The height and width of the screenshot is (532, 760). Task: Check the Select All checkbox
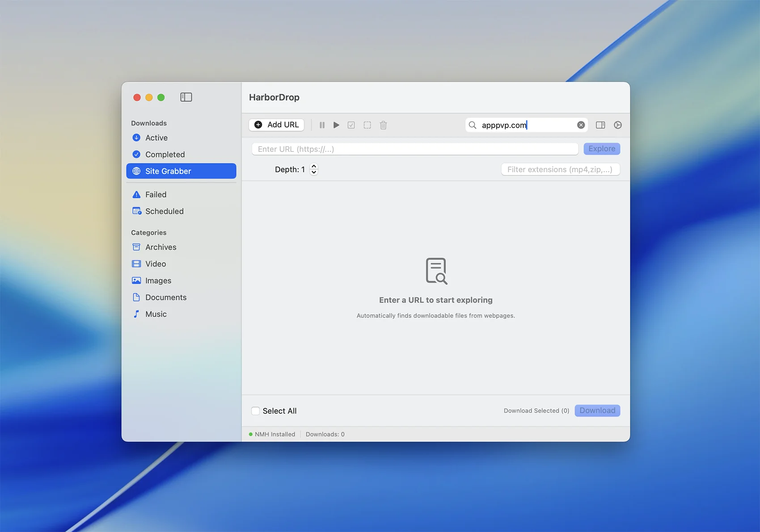pyautogui.click(x=256, y=411)
